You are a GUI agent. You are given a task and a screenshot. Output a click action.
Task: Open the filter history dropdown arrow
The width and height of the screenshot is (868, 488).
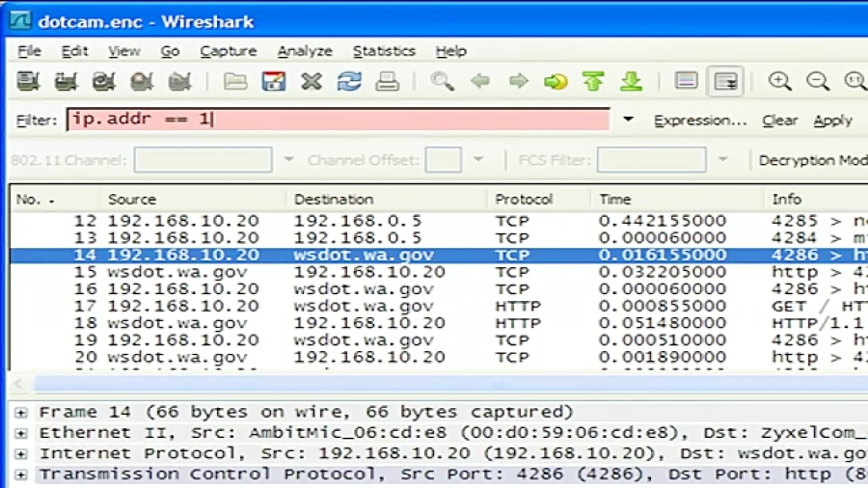click(x=628, y=119)
